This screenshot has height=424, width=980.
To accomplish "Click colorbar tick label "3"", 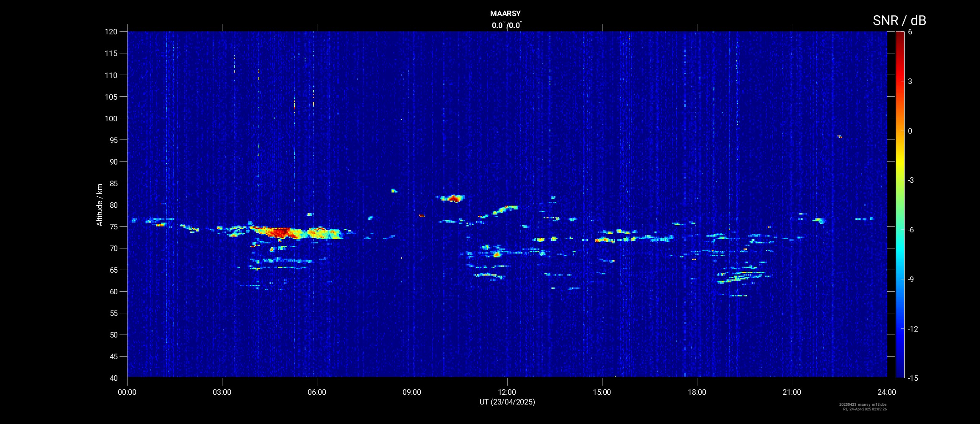I will point(910,81).
